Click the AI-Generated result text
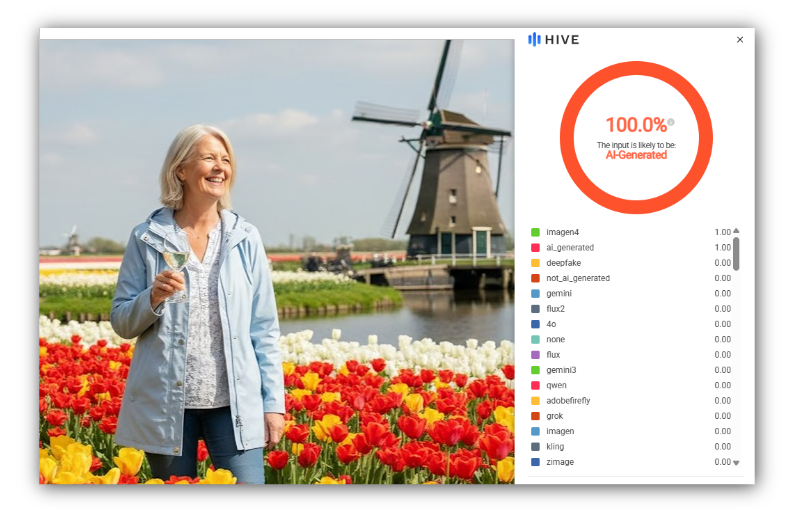 click(x=636, y=156)
